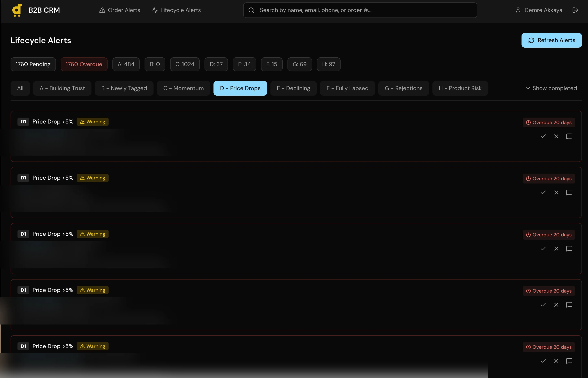Image resolution: width=588 pixels, height=378 pixels.
Task: Open the comment icon on the third alert
Action: click(x=569, y=248)
